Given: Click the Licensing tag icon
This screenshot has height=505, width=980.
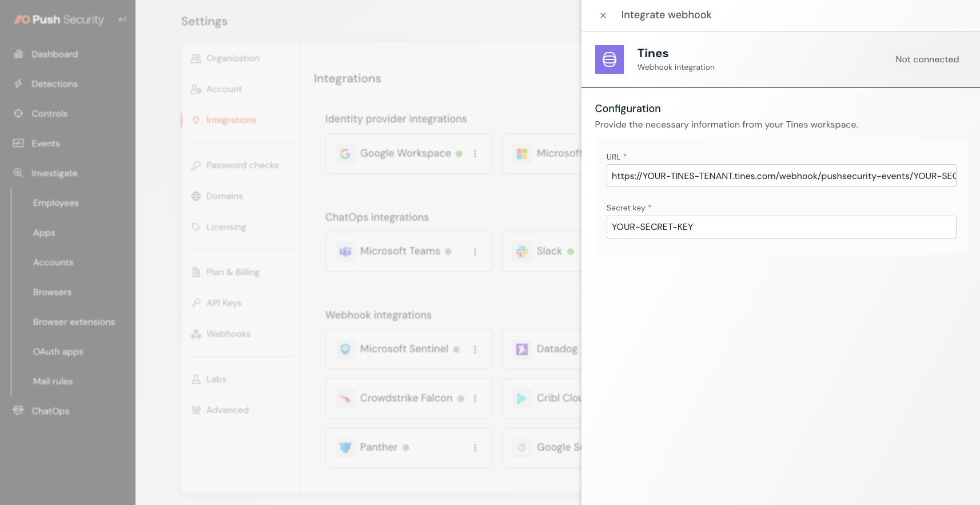Looking at the screenshot, I should [x=196, y=227].
